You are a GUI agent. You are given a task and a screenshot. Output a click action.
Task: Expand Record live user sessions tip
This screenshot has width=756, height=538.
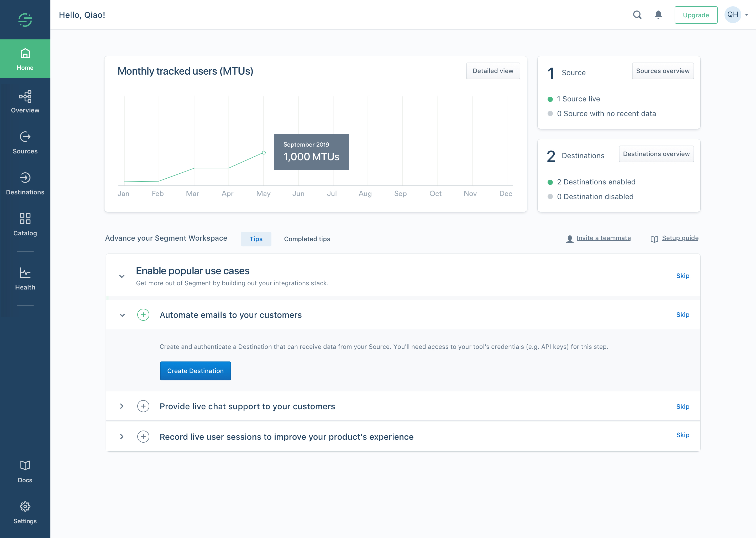pyautogui.click(x=122, y=437)
